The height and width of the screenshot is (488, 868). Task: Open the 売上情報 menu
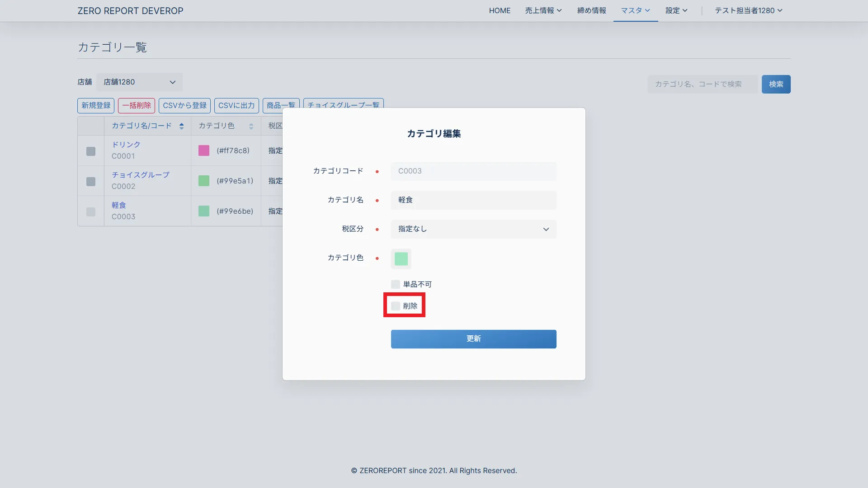pyautogui.click(x=543, y=10)
